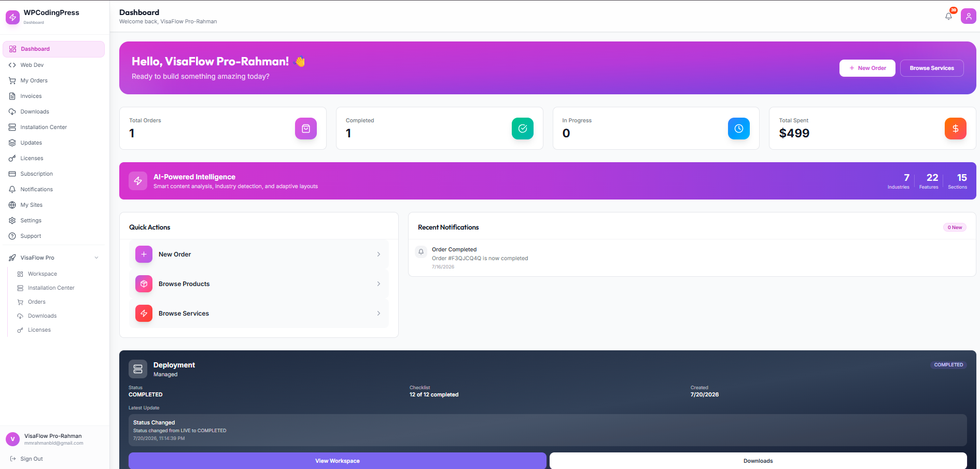This screenshot has width=980, height=469.
Task: Click '12 of 12 completed' checklist text
Action: (x=434, y=395)
